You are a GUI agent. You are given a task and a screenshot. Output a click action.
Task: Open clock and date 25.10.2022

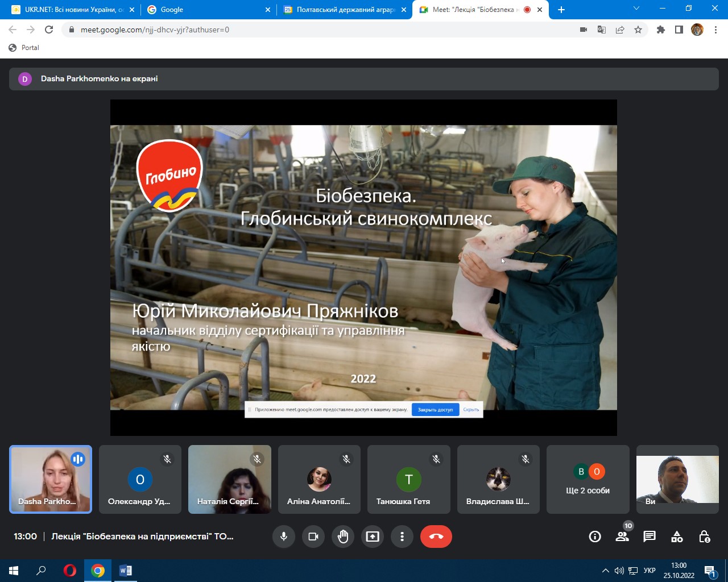tap(679, 571)
